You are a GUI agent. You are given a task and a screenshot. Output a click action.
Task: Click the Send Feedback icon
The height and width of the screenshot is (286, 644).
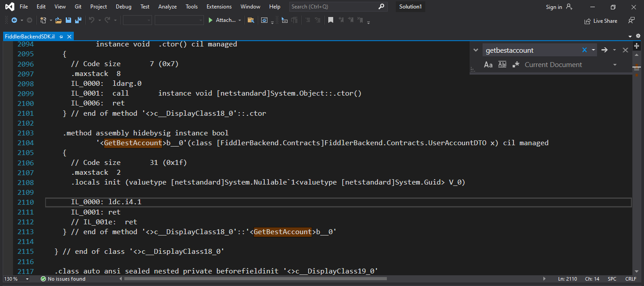(x=631, y=21)
